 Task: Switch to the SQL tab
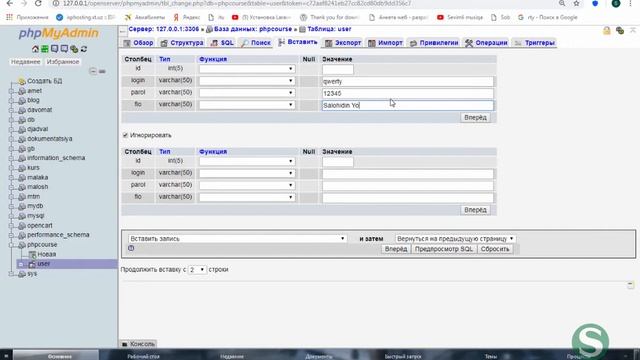coord(222,42)
